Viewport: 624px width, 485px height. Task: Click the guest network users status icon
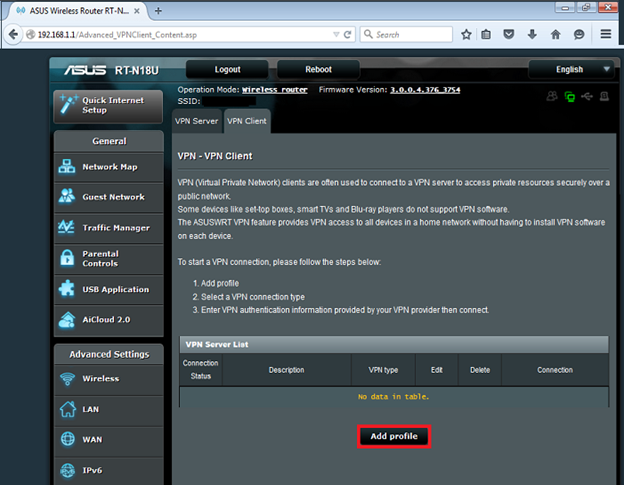(552, 96)
